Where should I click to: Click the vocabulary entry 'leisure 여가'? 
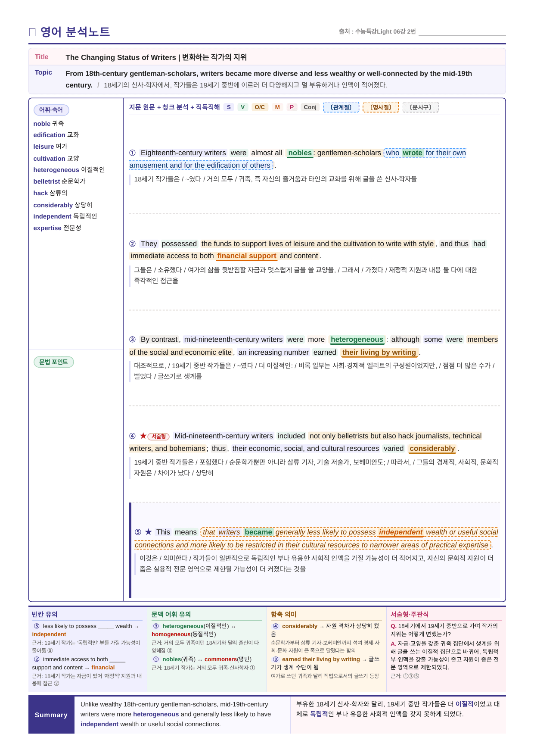pos(50,147)
